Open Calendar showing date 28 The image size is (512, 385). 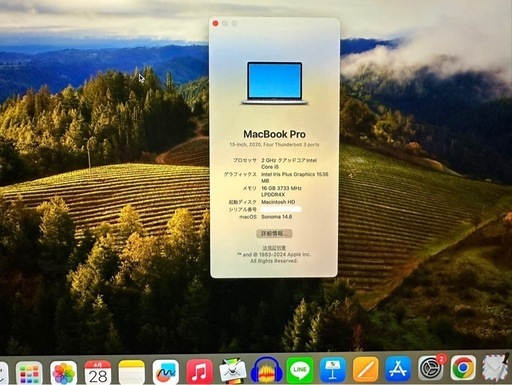(x=98, y=372)
